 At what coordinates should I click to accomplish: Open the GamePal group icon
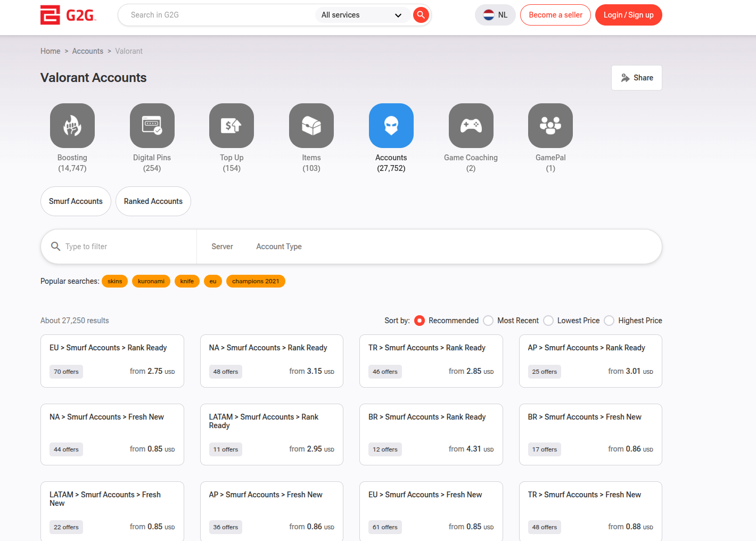550,126
